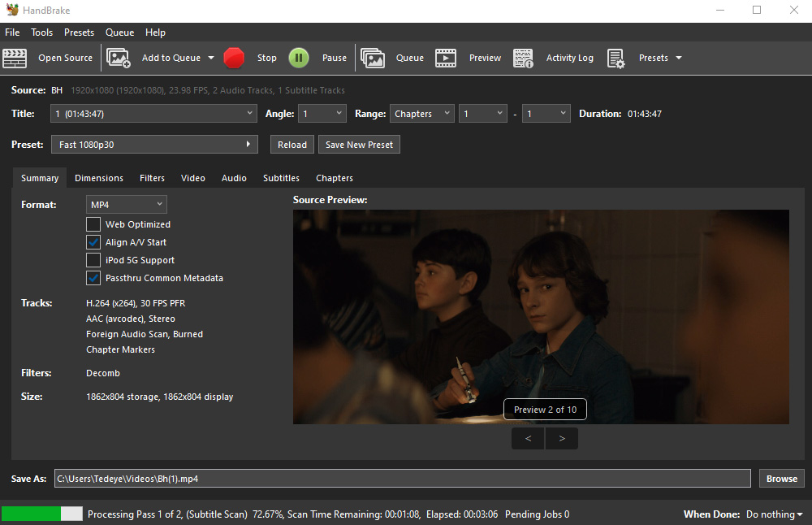Open the Title dropdown showing 1 (01:43:47)

point(153,114)
